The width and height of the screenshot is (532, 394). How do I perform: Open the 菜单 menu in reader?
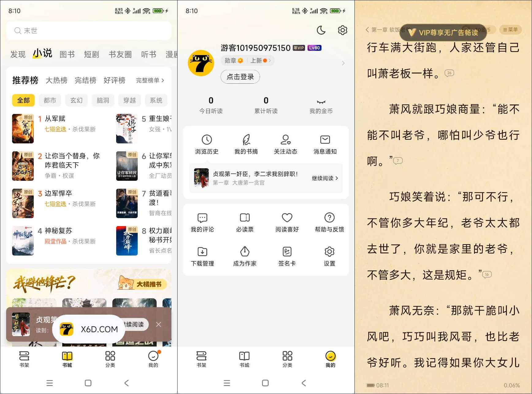click(x=510, y=30)
